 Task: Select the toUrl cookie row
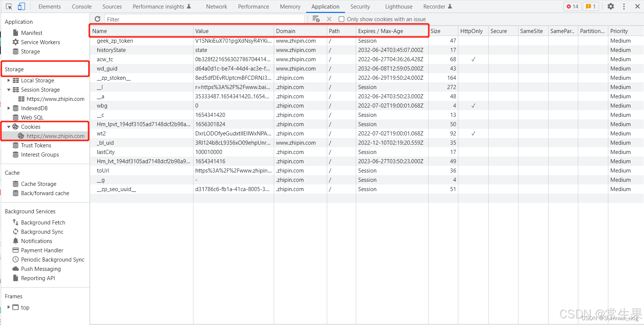[x=367, y=171]
